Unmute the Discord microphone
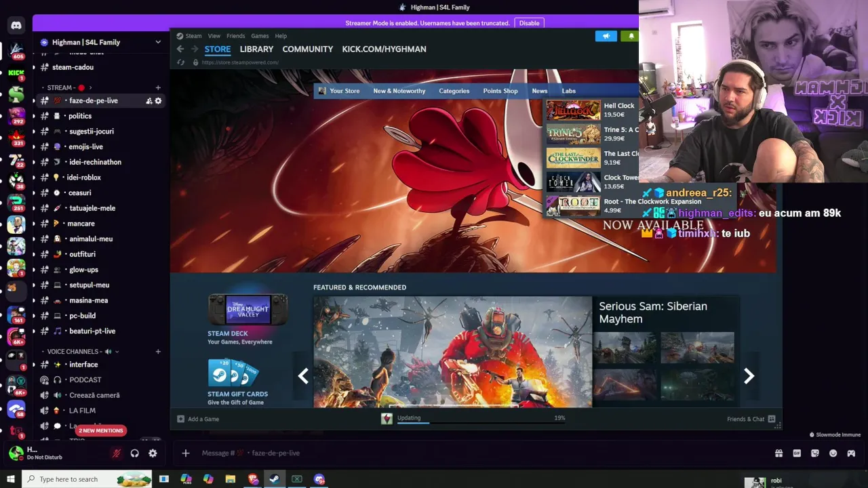 click(x=117, y=453)
